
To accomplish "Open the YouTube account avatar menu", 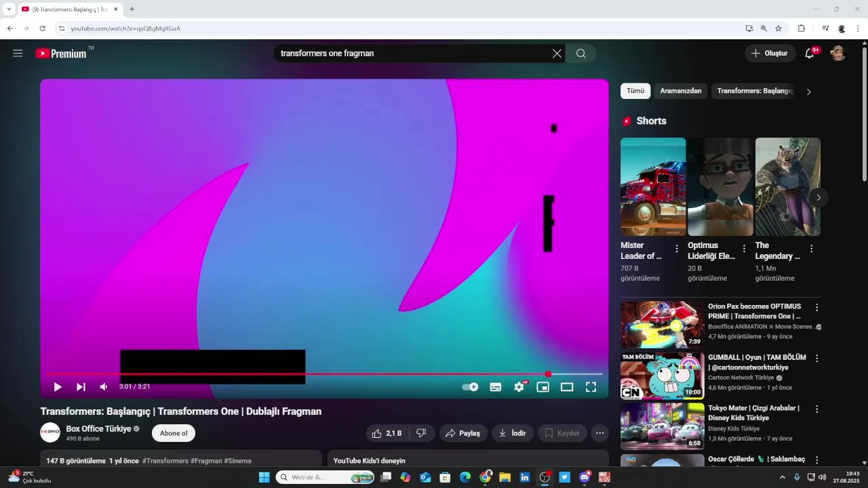I will [838, 54].
